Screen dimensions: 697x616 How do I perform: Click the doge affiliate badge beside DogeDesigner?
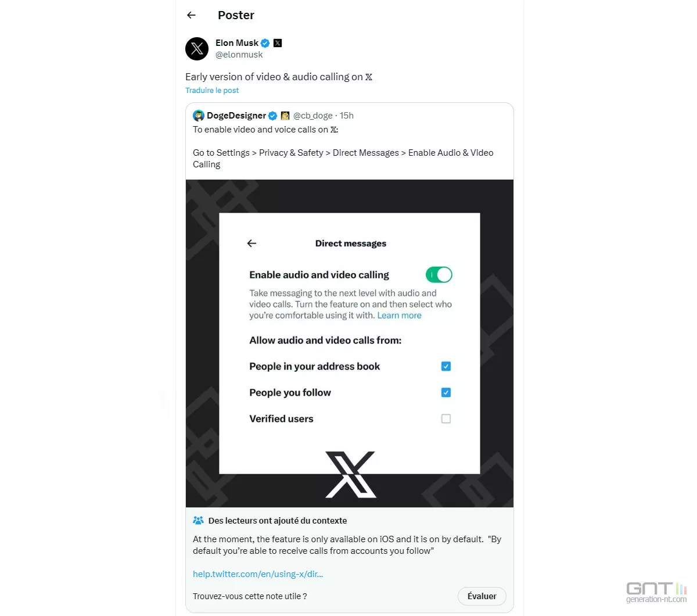(x=285, y=116)
